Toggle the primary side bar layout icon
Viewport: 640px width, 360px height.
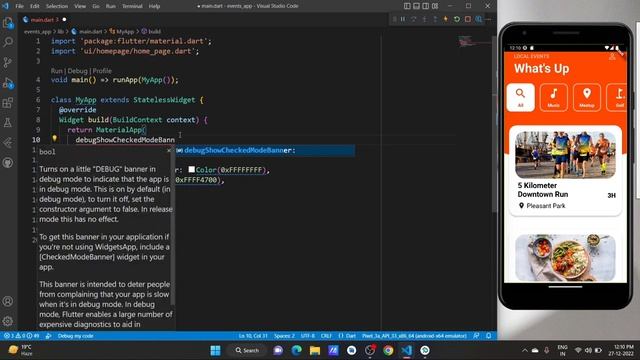pos(407,6)
